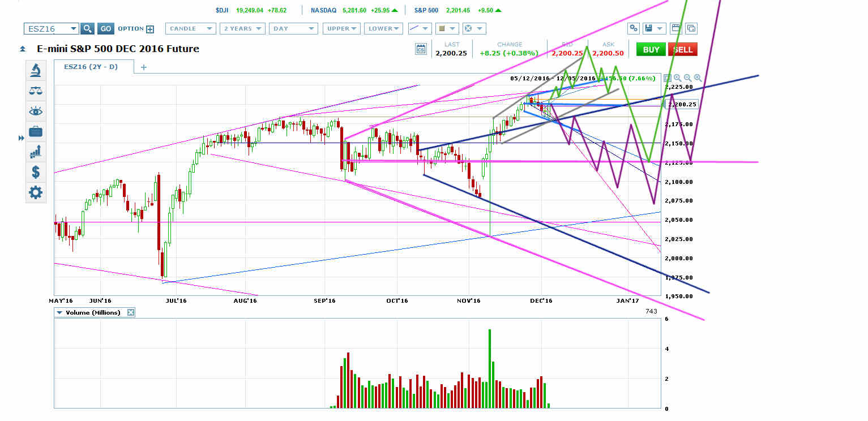Click the NASDAQ index quote
868x421 pixels.
click(x=354, y=10)
